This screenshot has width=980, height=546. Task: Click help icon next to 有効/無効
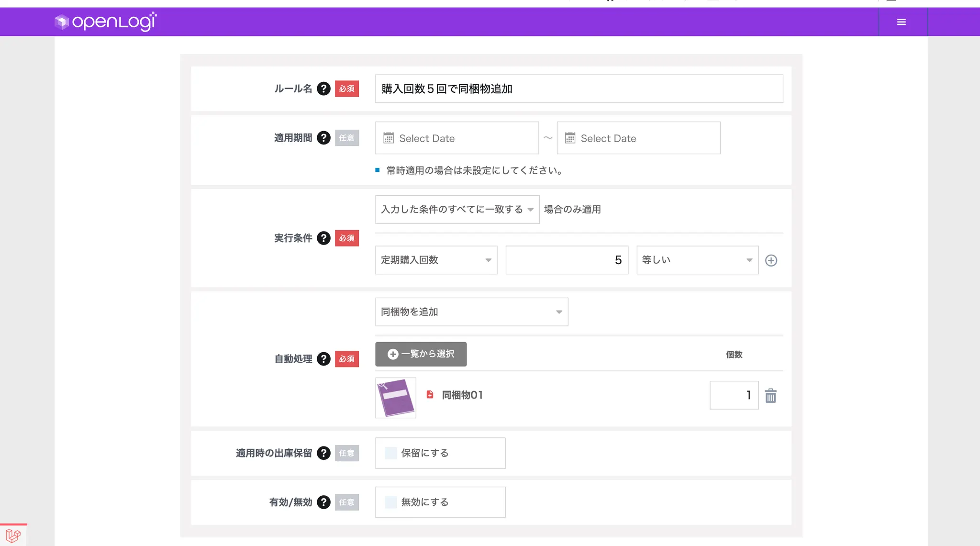[x=323, y=502]
